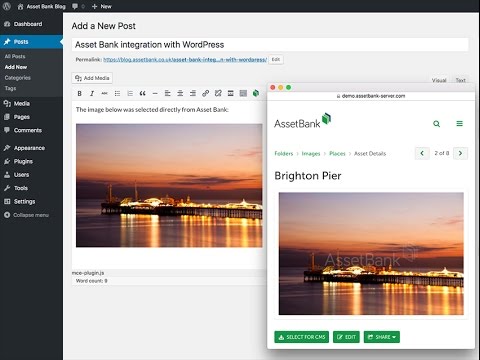
Task: Go to the Folders breadcrumb
Action: pyautogui.click(x=284, y=154)
